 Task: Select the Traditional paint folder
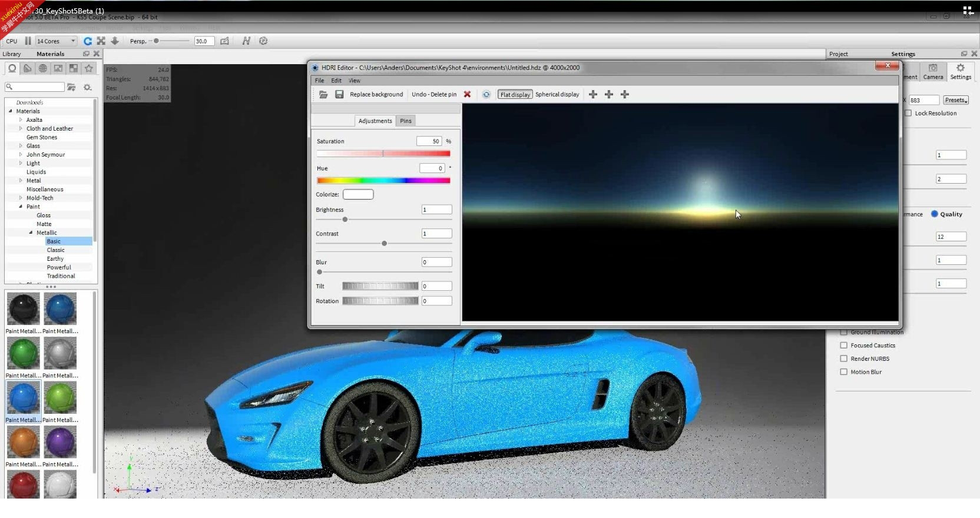61,275
